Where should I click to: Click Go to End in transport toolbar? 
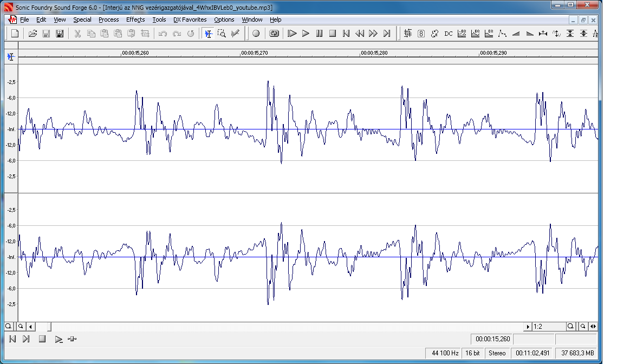tap(387, 34)
